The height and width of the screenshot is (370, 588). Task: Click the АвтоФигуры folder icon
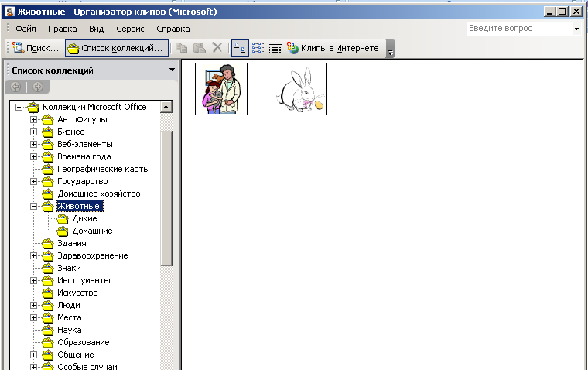[48, 120]
